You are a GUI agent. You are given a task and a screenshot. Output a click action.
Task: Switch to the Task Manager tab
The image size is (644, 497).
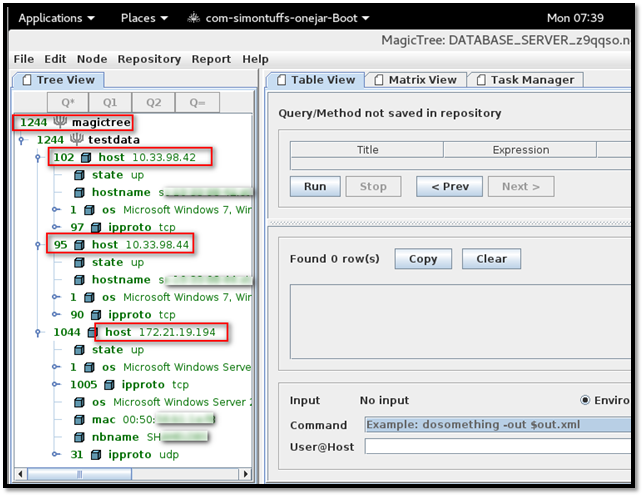pyautogui.click(x=526, y=80)
